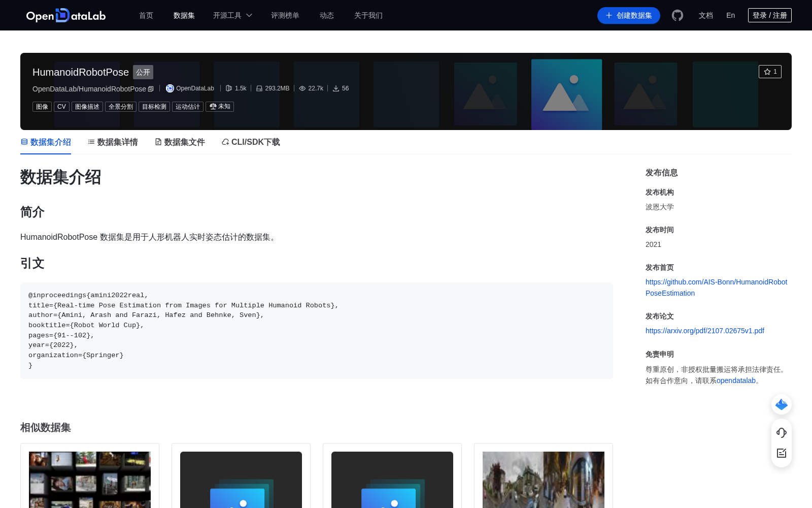Open the headset customer support icon

782,432
